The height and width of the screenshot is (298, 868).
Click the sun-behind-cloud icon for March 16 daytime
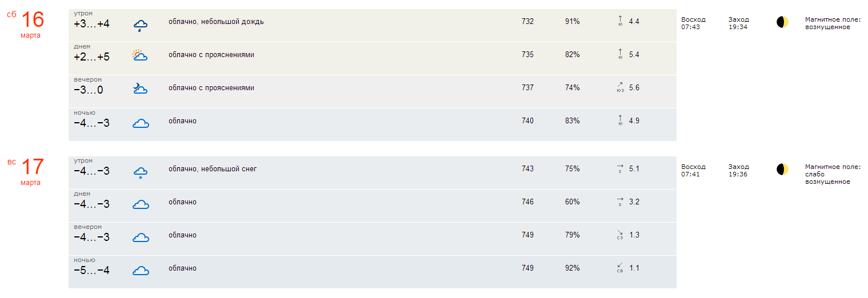140,55
